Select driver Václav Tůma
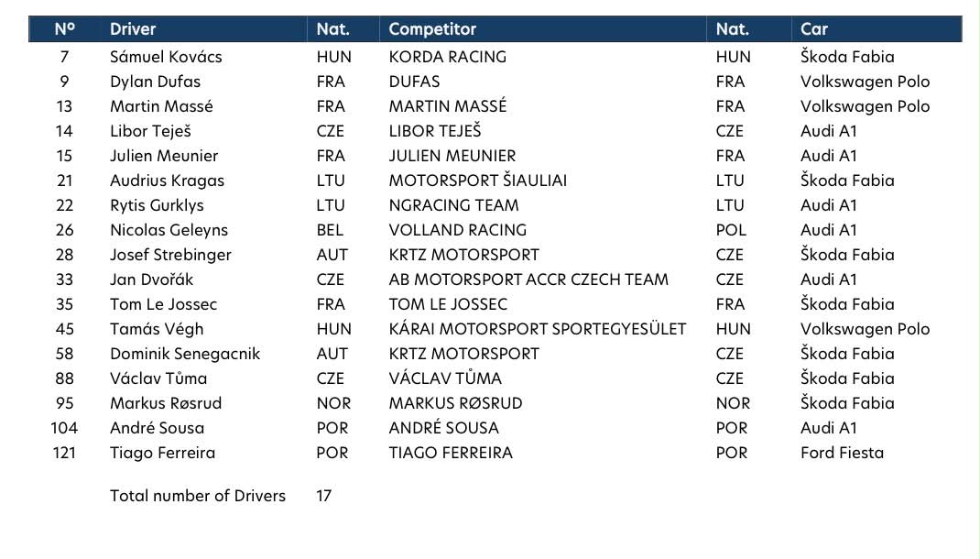Viewport: 980px width, 559px height. click(x=158, y=378)
